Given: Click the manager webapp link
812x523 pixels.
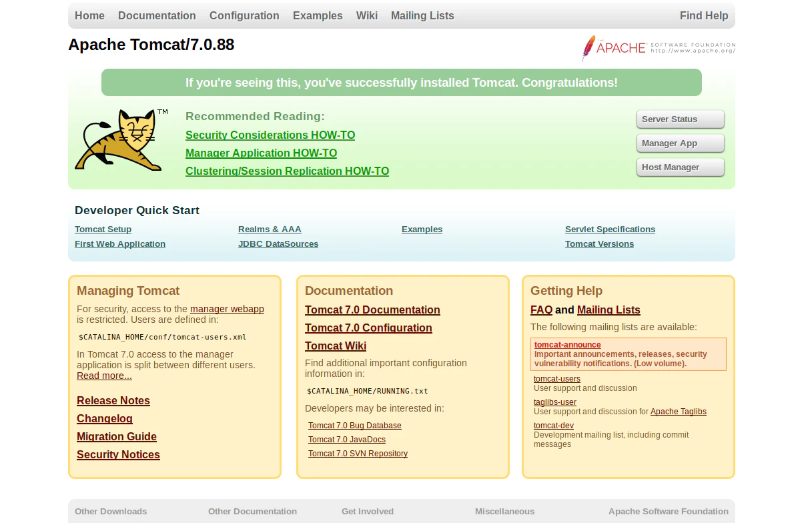Looking at the screenshot, I should 227,309.
